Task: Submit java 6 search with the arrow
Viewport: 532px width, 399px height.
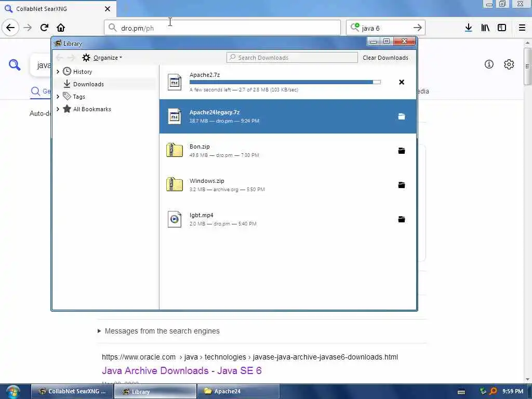Action: 418,28
